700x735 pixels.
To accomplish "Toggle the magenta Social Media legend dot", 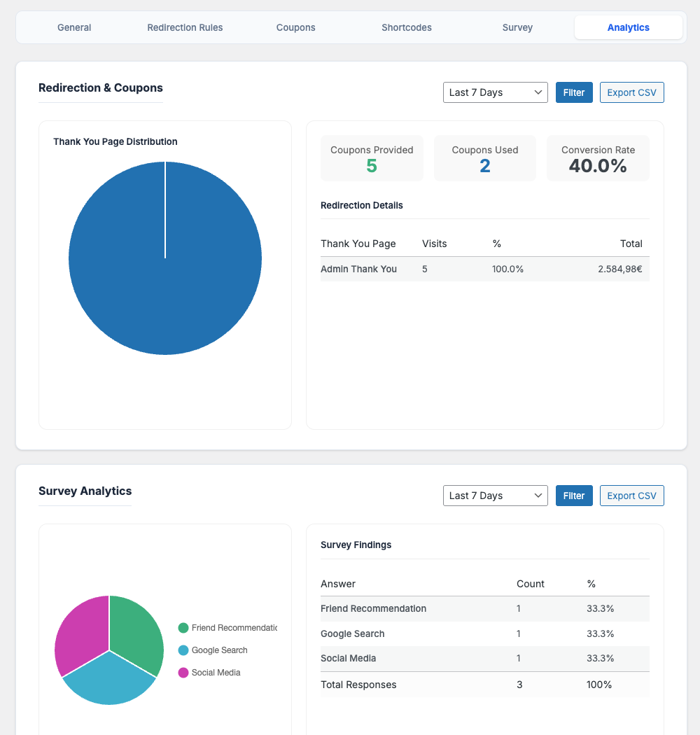I will (x=183, y=673).
